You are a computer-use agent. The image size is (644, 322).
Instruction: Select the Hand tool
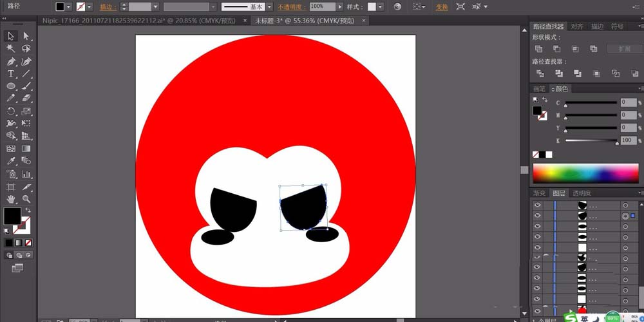(x=11, y=199)
